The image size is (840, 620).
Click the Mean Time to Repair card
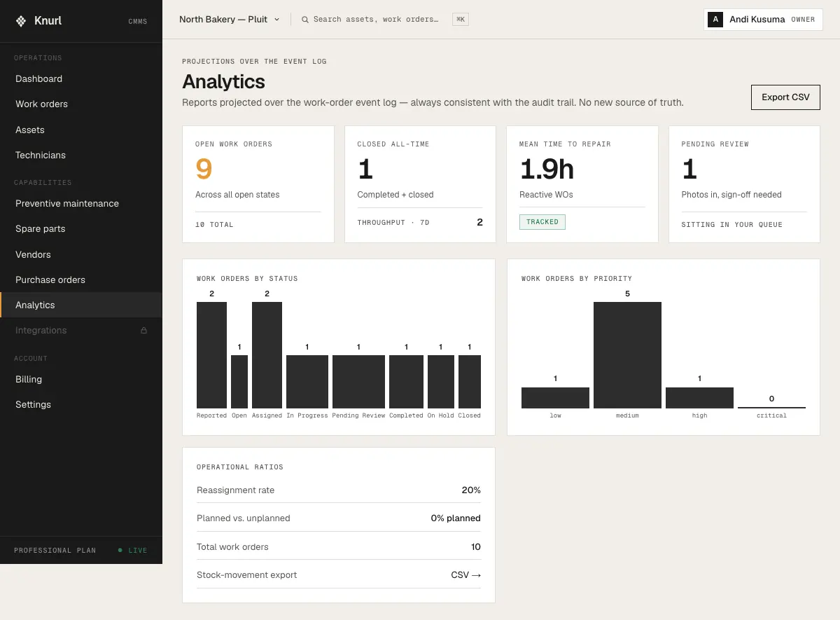coord(582,184)
